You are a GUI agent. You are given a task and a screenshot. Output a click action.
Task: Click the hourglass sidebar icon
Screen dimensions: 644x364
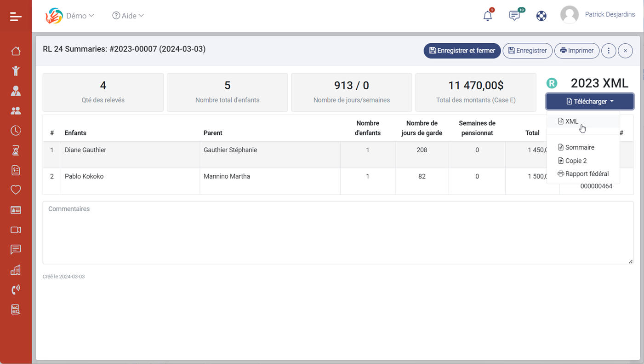click(x=16, y=150)
